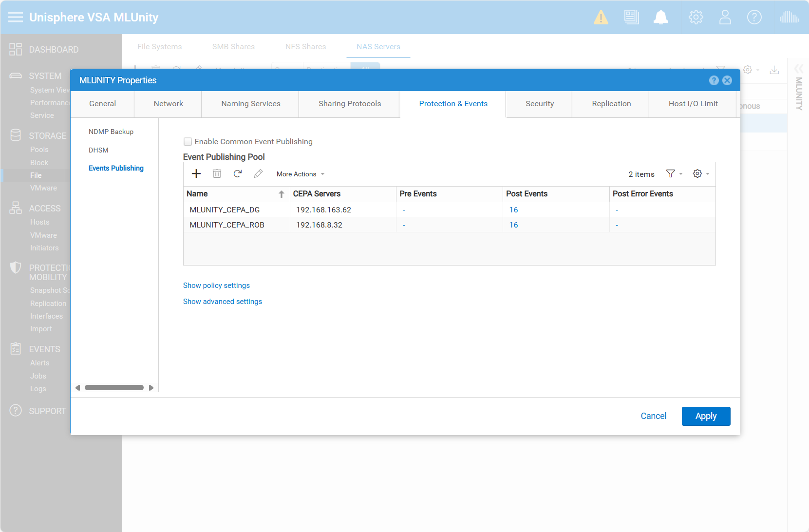
Task: Switch to the Sharing Protocols tab
Action: [x=349, y=104]
